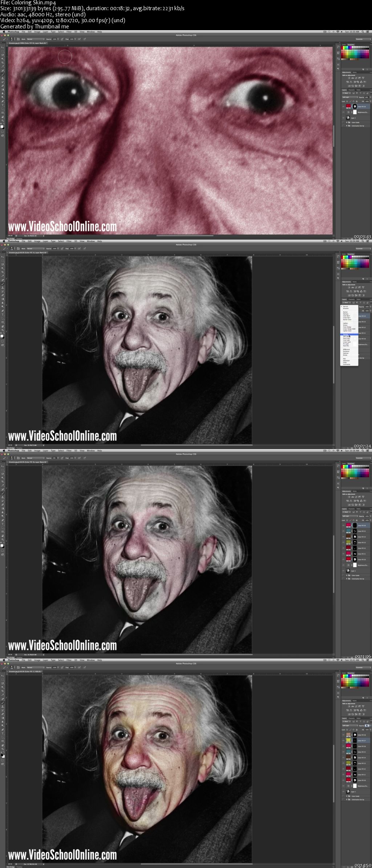
Task: Hide Layer 1 in the 00:03:43 frame
Action: [343, 118]
